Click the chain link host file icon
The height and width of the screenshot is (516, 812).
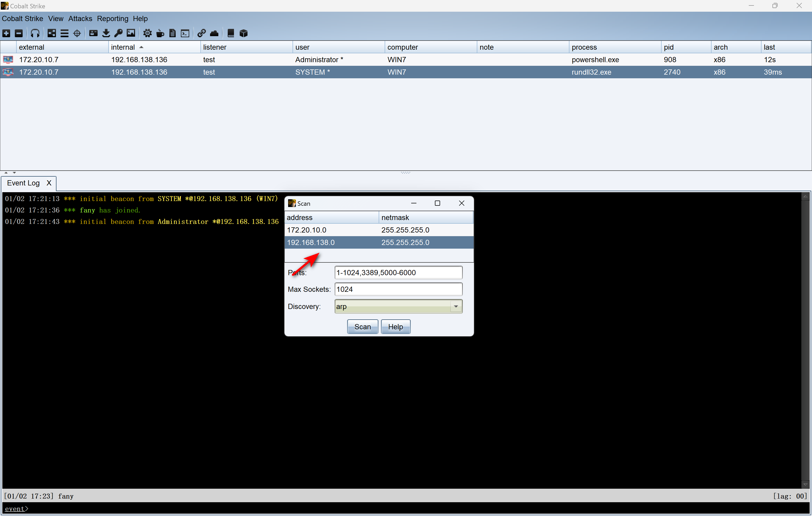pyautogui.click(x=201, y=33)
